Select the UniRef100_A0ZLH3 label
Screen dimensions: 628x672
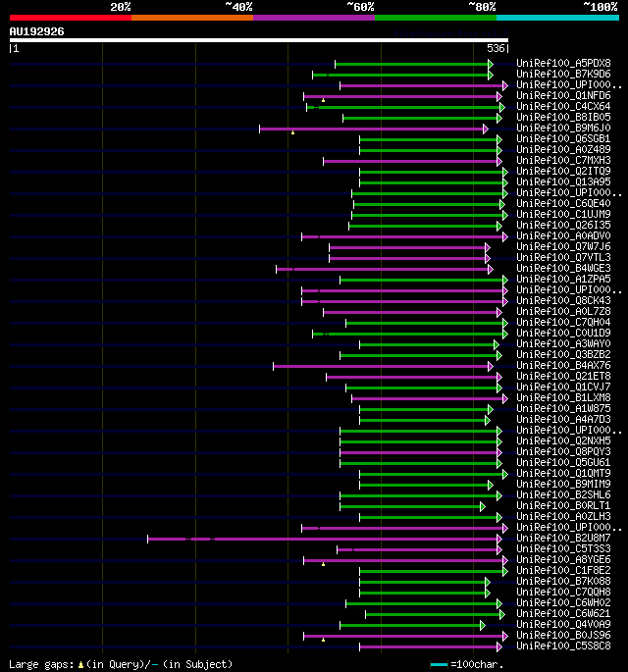coord(563,516)
